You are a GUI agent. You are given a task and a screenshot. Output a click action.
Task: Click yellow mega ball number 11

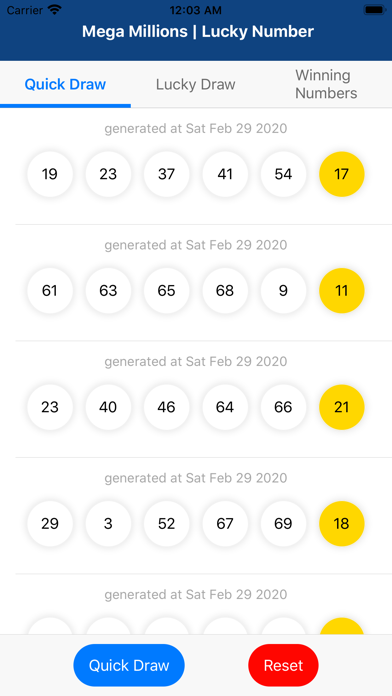(x=341, y=291)
